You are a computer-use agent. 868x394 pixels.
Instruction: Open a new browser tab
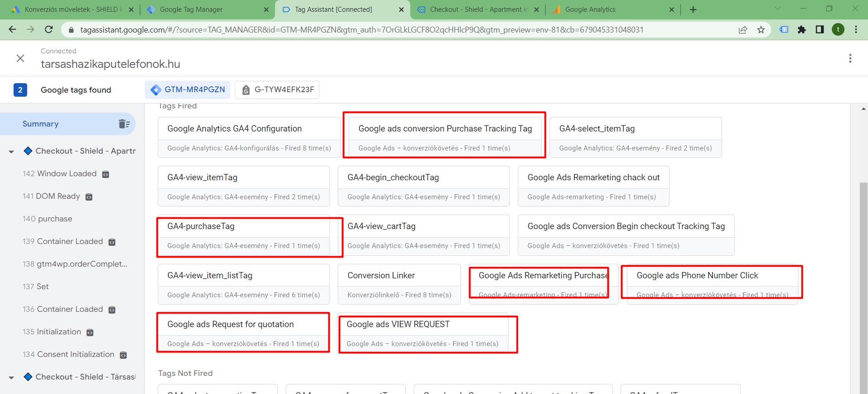click(x=693, y=9)
